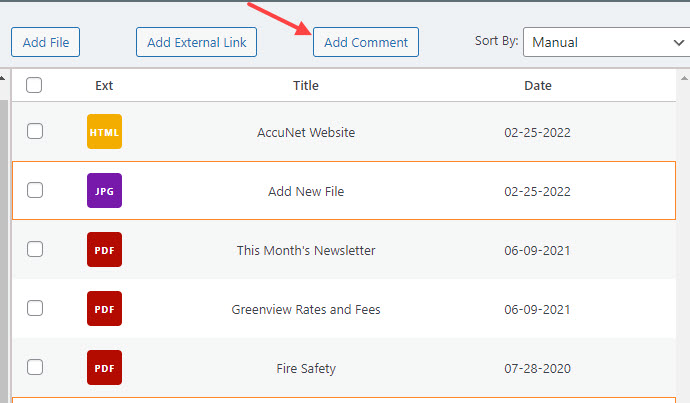This screenshot has width=690, height=403.
Task: Click the Add External Link button
Action: pyautogui.click(x=196, y=42)
